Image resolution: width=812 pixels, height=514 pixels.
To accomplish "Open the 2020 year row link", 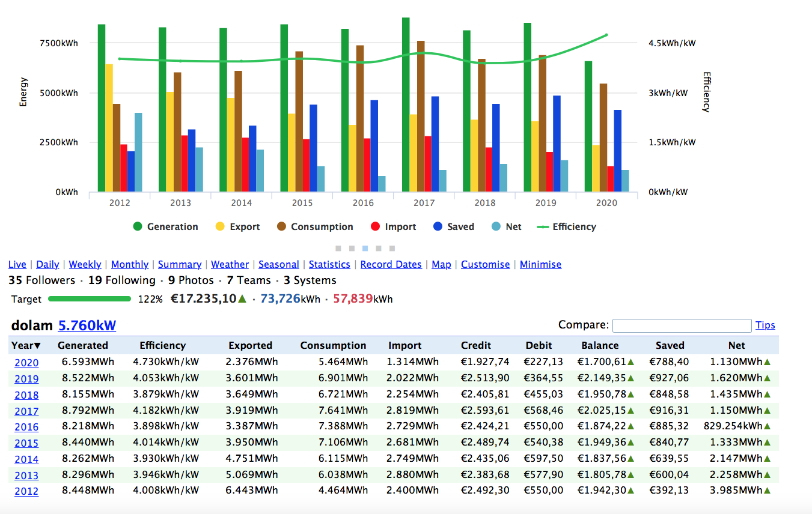I will [26, 363].
